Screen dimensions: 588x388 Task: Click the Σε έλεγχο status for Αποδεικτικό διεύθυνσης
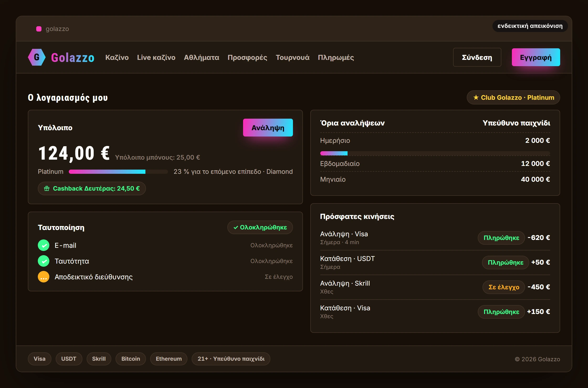[279, 277]
